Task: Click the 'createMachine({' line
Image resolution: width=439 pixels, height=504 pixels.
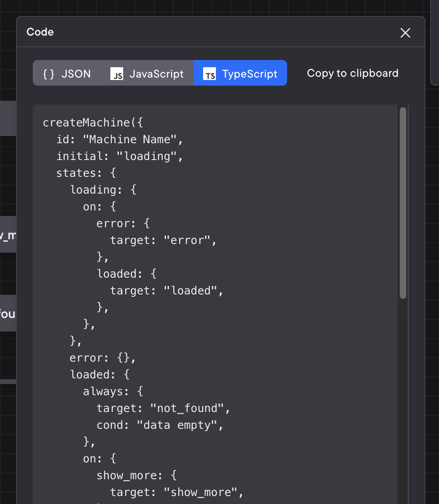Action: 93,122
